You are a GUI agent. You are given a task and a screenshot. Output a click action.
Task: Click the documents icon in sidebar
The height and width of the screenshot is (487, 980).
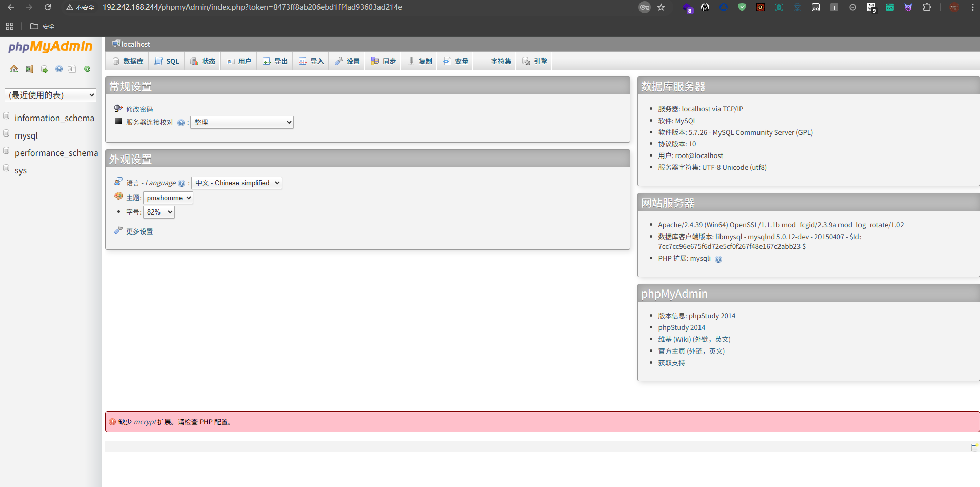click(x=72, y=69)
